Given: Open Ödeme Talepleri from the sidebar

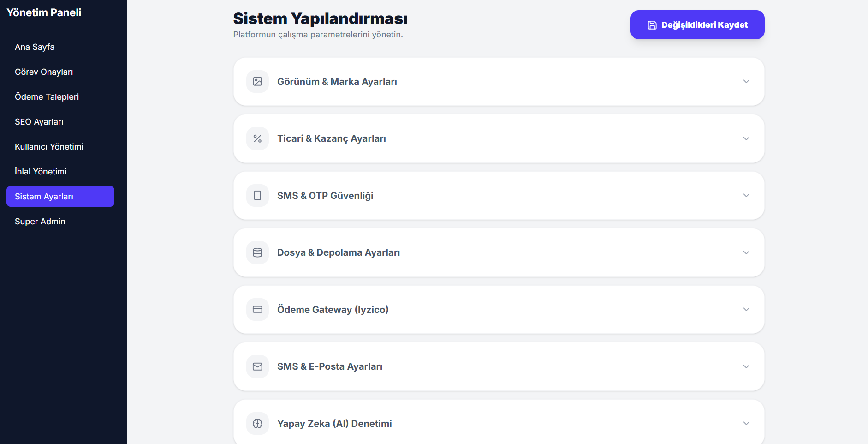Looking at the screenshot, I should pos(47,97).
